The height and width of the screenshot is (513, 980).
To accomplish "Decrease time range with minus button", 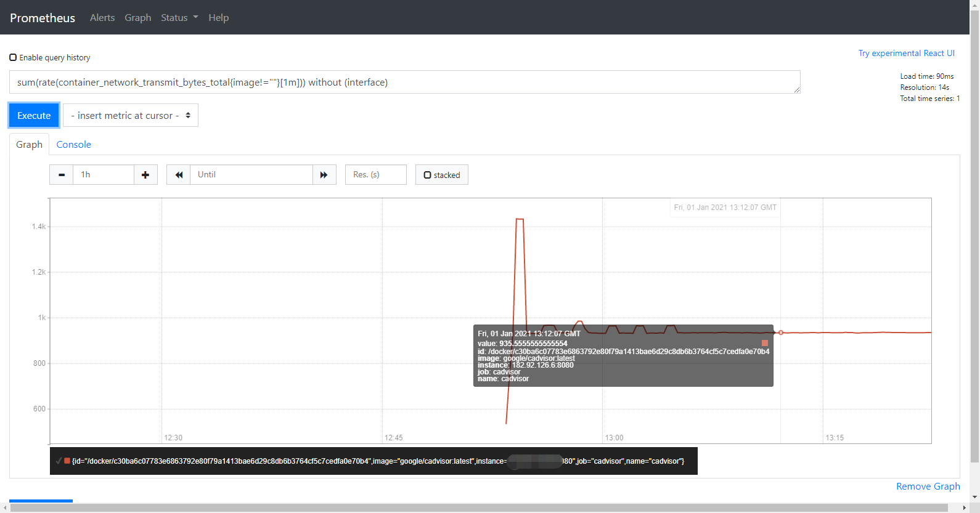I will [x=62, y=175].
